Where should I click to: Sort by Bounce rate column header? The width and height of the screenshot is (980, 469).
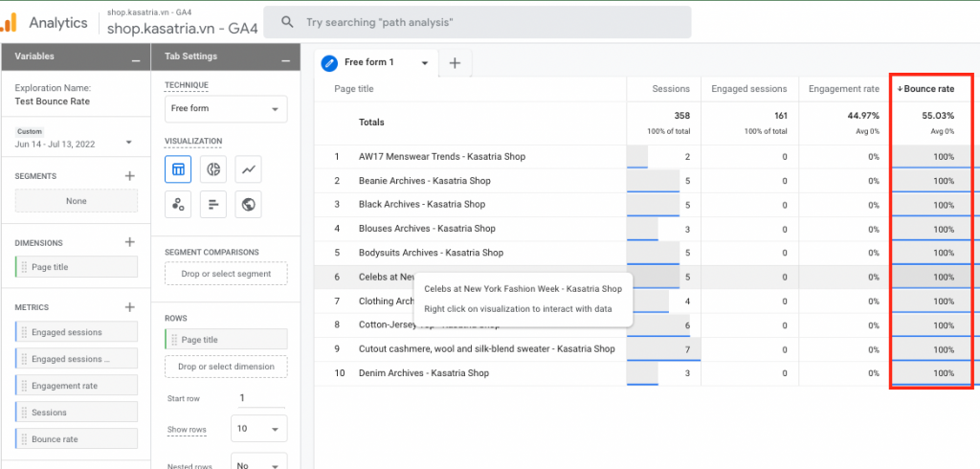pyautogui.click(x=928, y=89)
